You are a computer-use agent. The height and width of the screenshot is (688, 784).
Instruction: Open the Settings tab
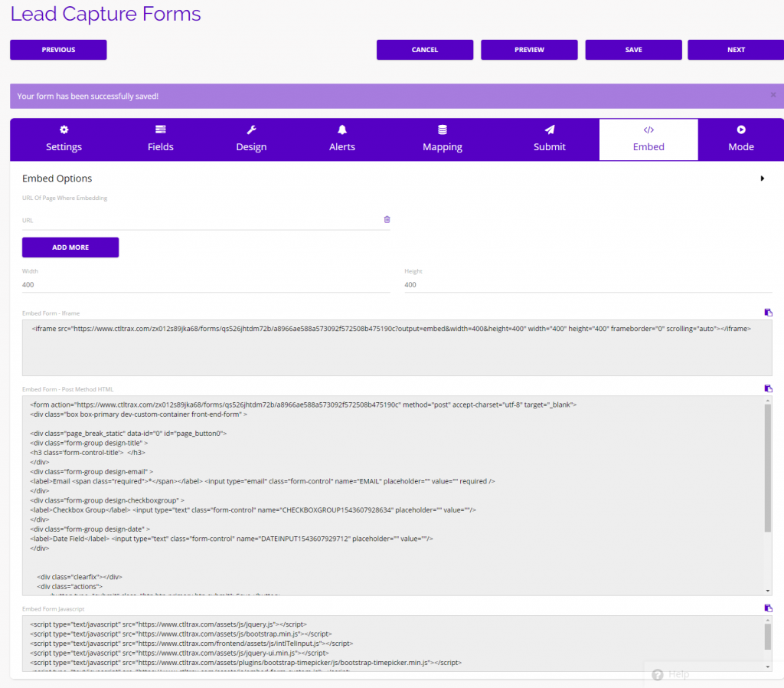64,139
